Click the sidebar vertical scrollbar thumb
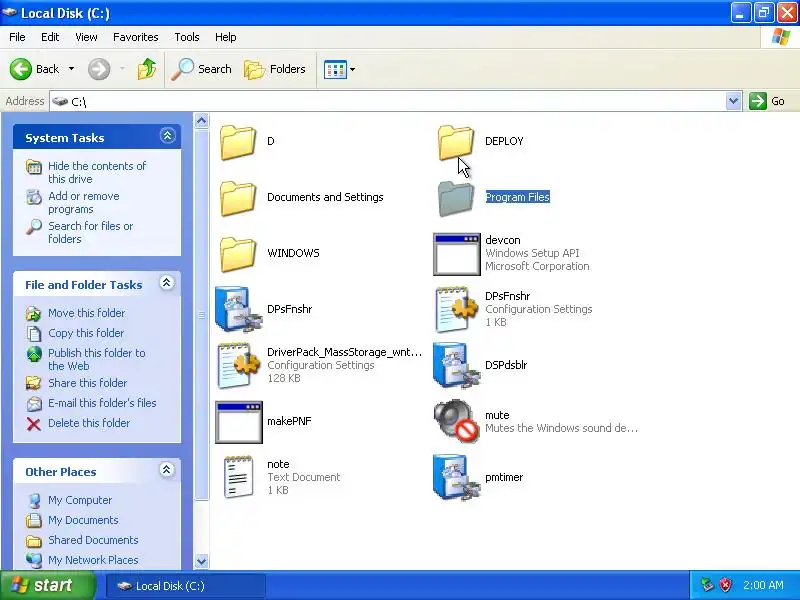This screenshot has height=600, width=800. 202,315
